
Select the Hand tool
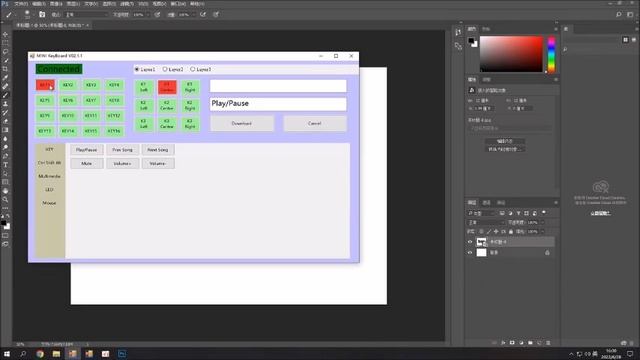pyautogui.click(x=5, y=191)
